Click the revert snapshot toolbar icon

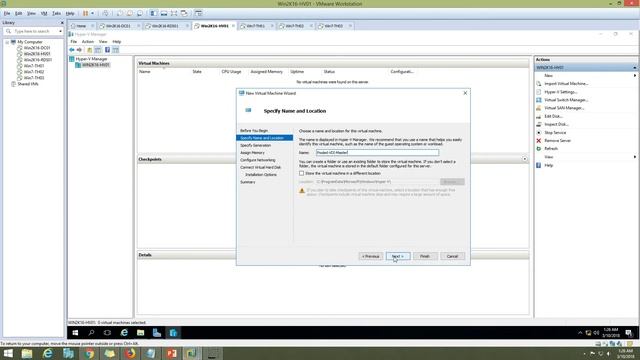point(129,13)
